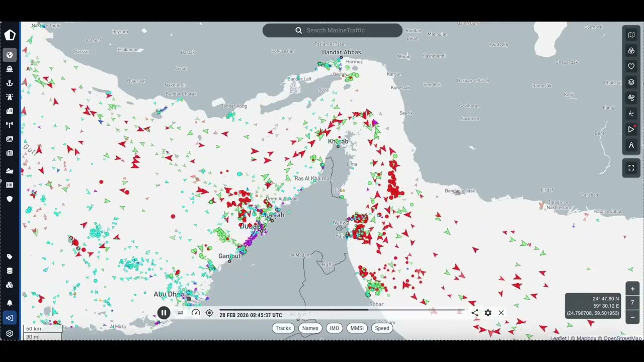
Task: Pause the playback
Action: point(164,313)
